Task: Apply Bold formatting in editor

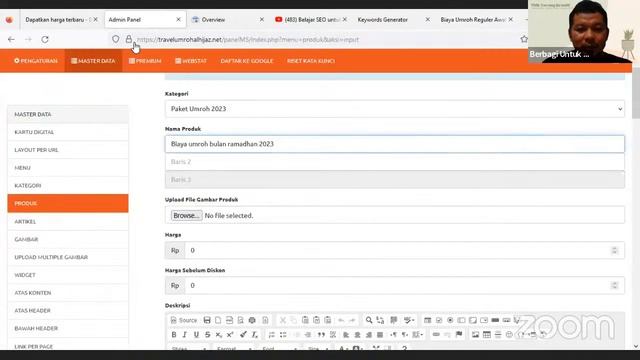Action: [174, 335]
